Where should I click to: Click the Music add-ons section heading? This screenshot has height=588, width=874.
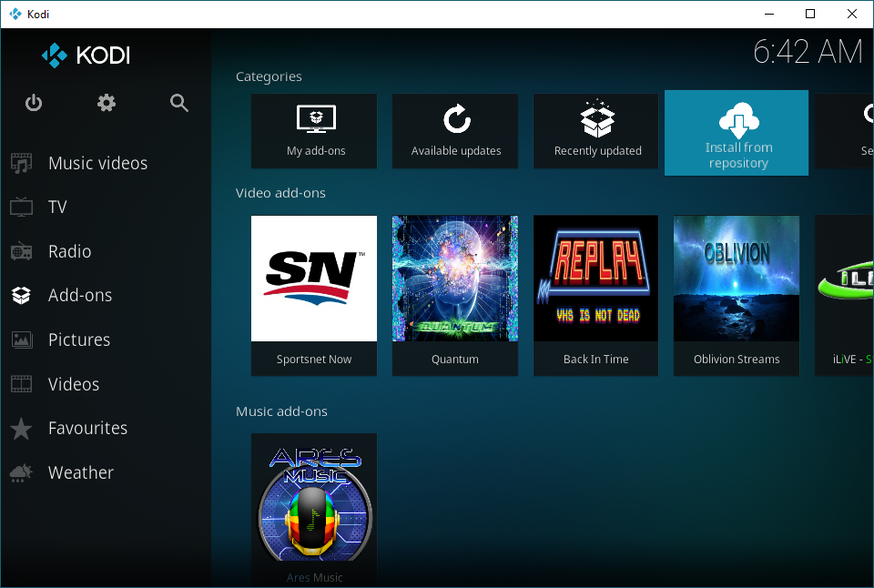281,411
